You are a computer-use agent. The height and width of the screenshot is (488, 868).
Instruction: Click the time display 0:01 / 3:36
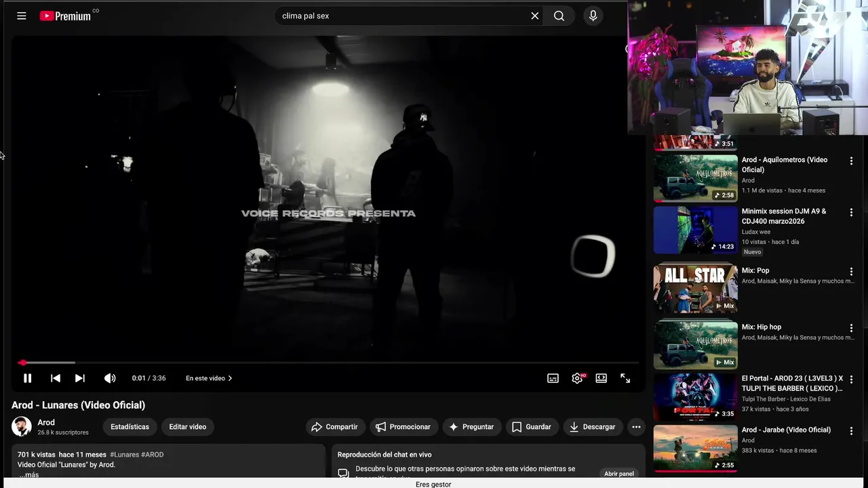pyautogui.click(x=149, y=378)
